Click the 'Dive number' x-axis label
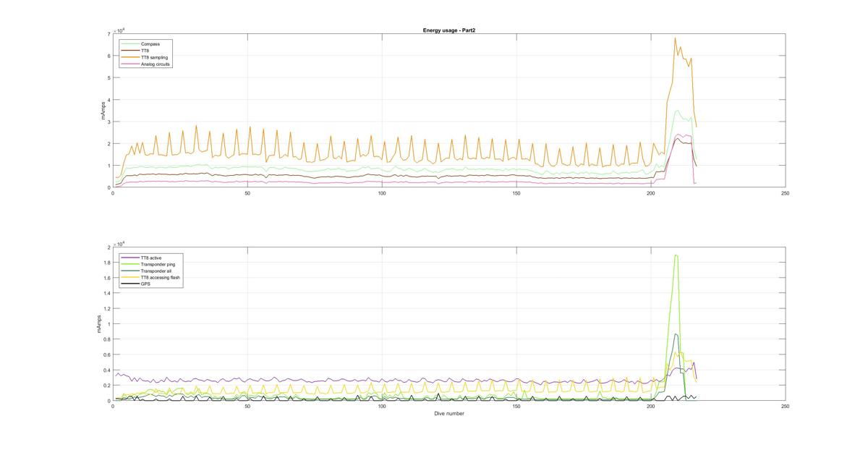This screenshot has width=868, height=450. tap(448, 414)
